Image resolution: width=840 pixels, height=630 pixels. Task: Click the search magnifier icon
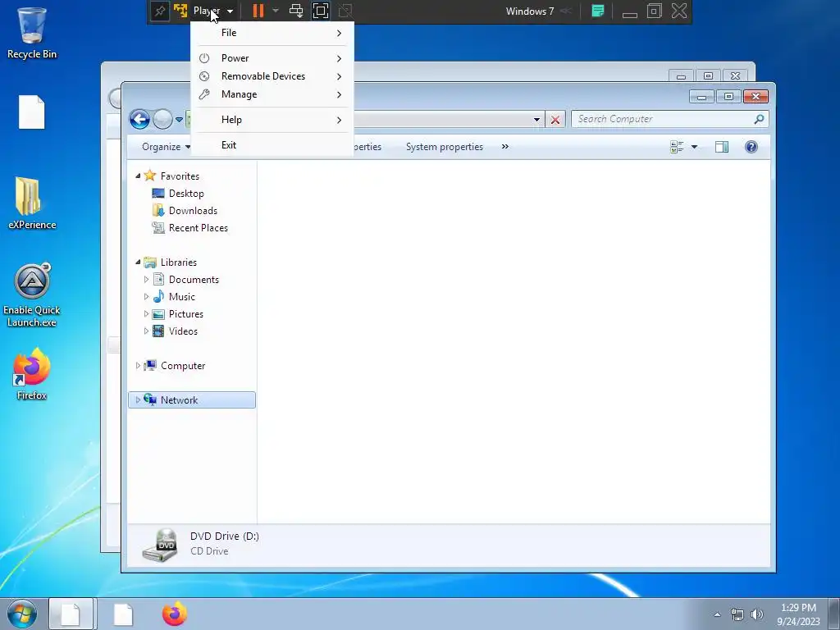click(759, 119)
